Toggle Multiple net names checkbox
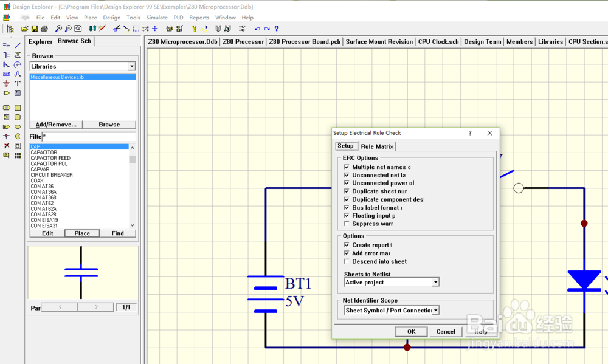Screen dimensions: 608x364 (x=347, y=167)
